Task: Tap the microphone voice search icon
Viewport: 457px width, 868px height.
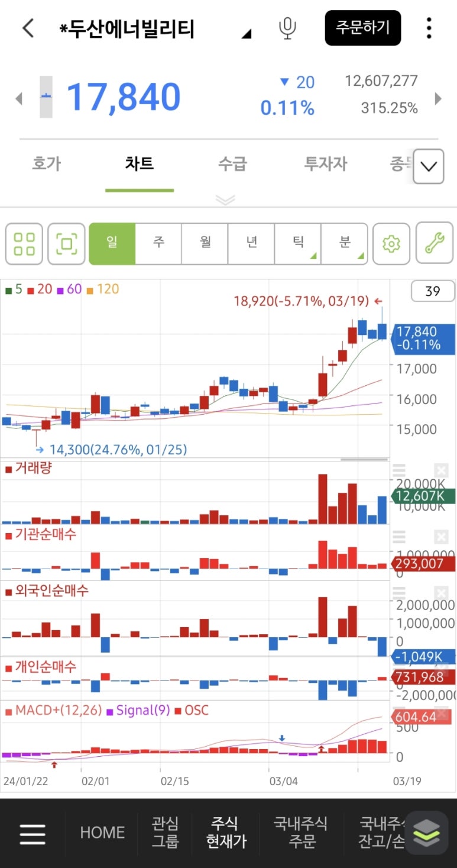Action: coord(287,28)
